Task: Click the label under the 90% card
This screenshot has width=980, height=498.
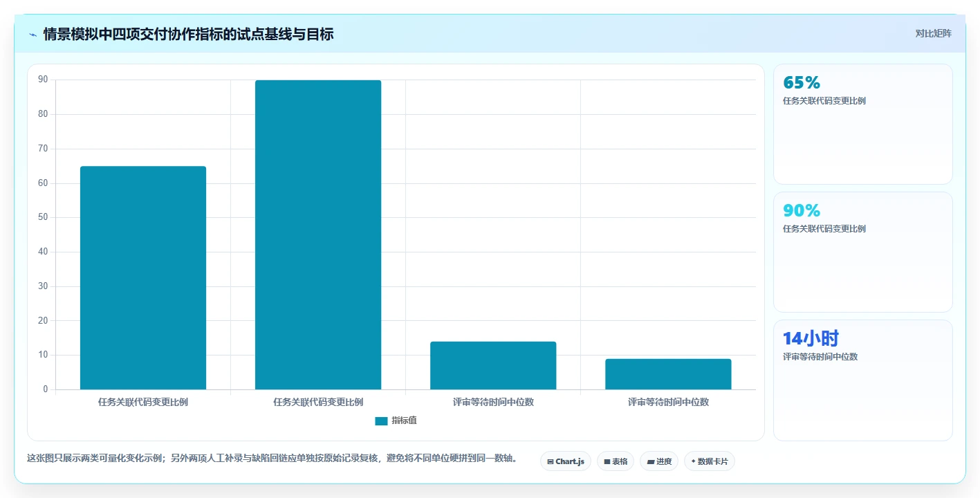Action: tap(824, 229)
